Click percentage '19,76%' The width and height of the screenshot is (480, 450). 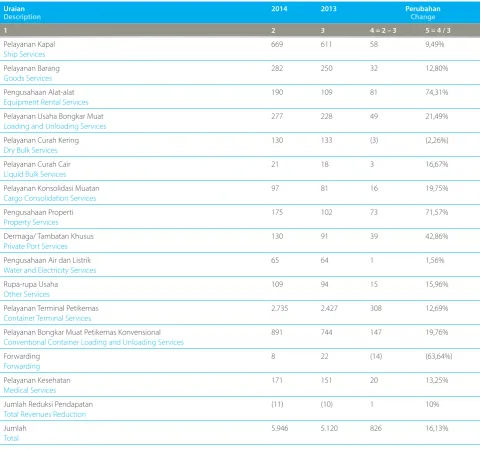437,332
